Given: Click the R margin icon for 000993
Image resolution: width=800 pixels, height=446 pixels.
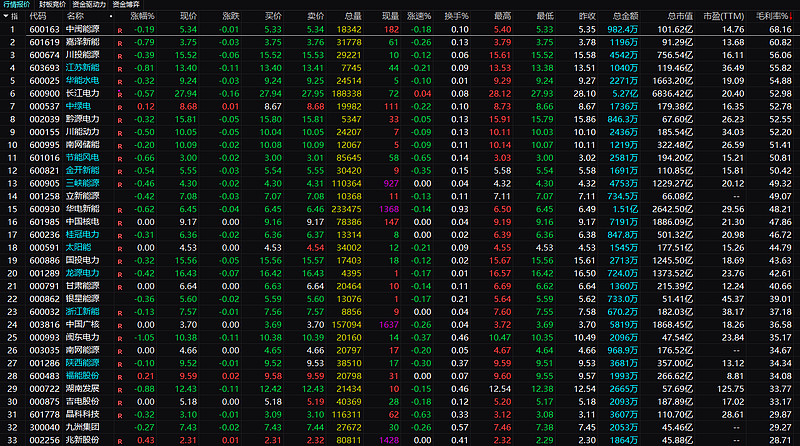Looking at the screenshot, I should [x=120, y=338].
